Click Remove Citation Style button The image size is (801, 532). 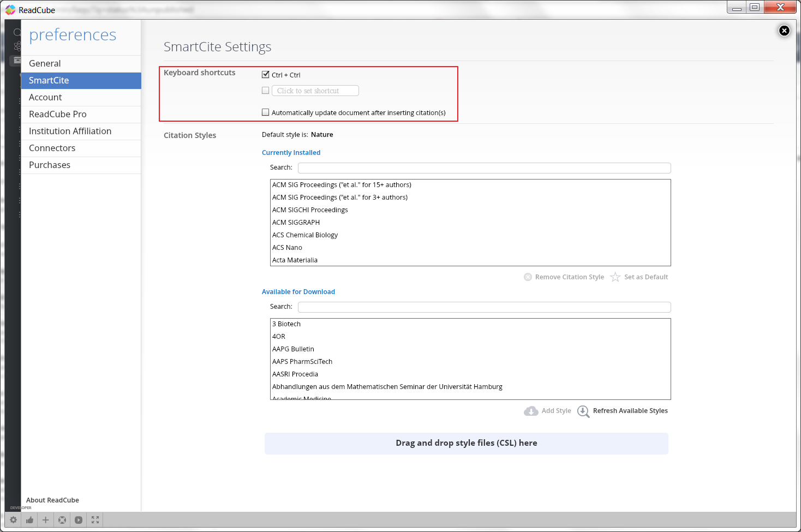[564, 277]
